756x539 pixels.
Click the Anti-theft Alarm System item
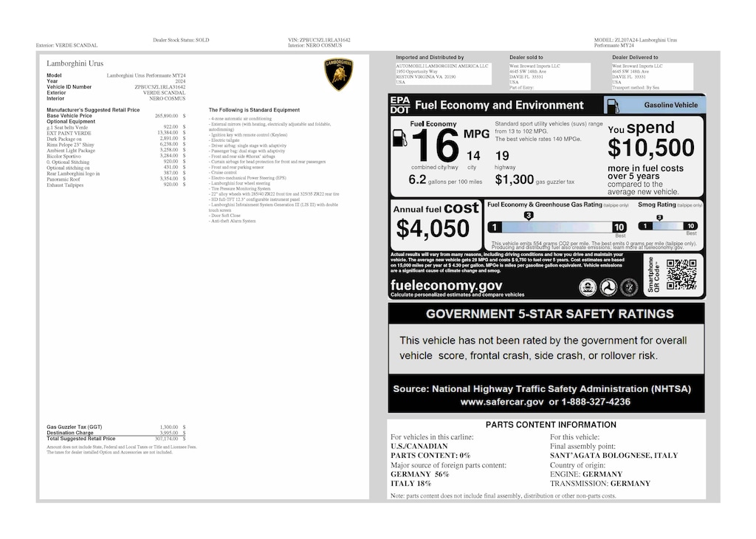(233, 221)
